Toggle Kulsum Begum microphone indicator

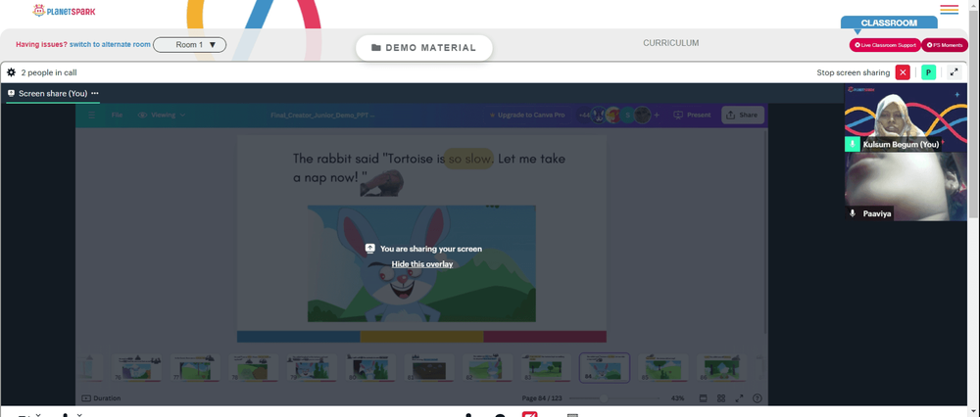click(x=852, y=144)
